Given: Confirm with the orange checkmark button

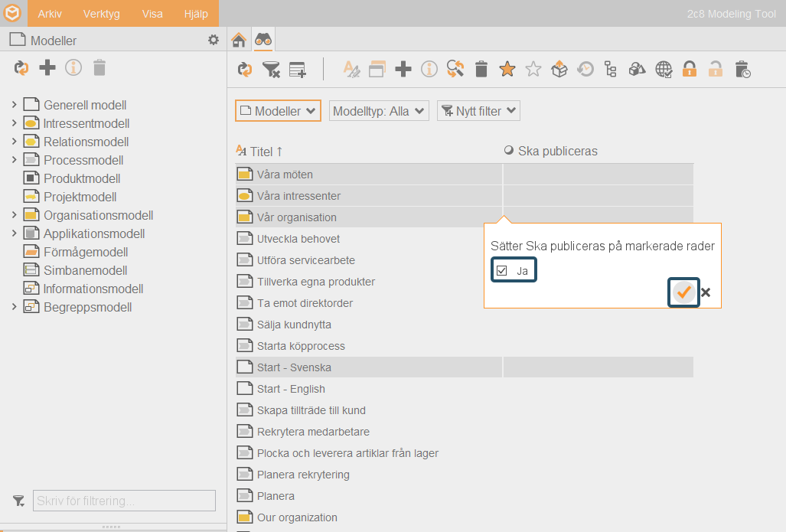Looking at the screenshot, I should click(683, 292).
